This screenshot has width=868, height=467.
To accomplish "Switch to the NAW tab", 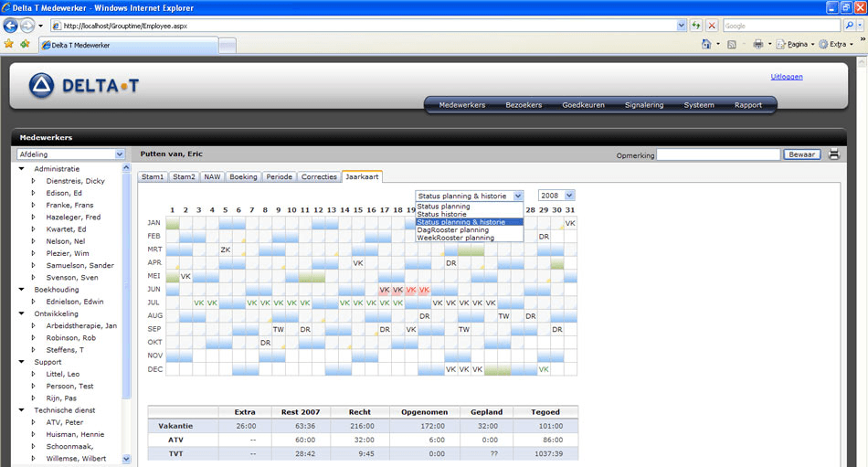I will point(212,176).
